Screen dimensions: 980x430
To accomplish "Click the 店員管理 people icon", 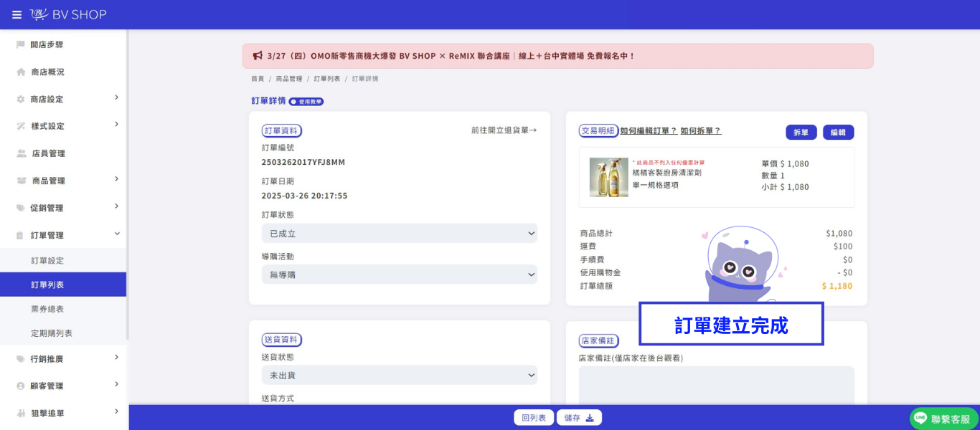I will coord(22,153).
